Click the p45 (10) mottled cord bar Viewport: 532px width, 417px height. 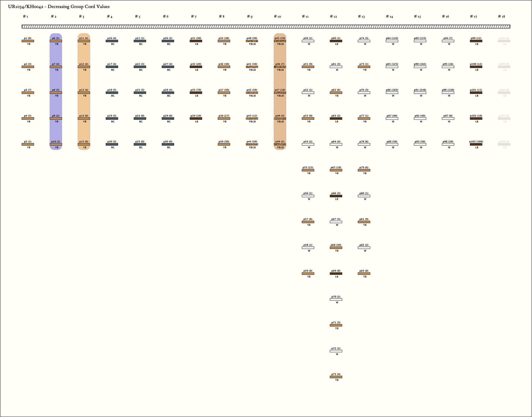[280, 41]
